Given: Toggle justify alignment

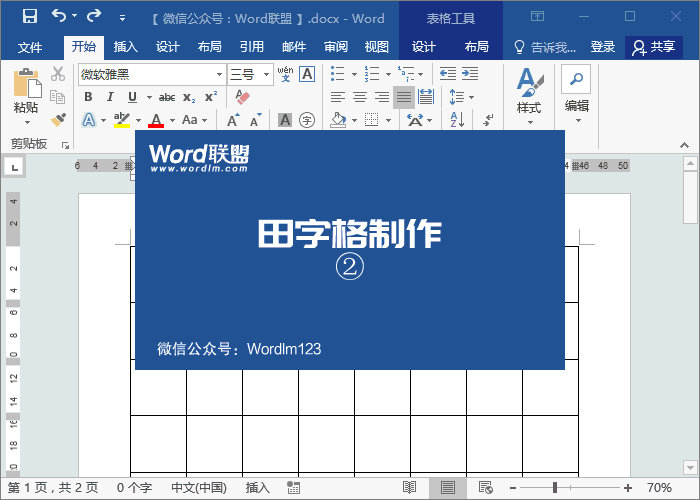Looking at the screenshot, I should click(x=404, y=97).
